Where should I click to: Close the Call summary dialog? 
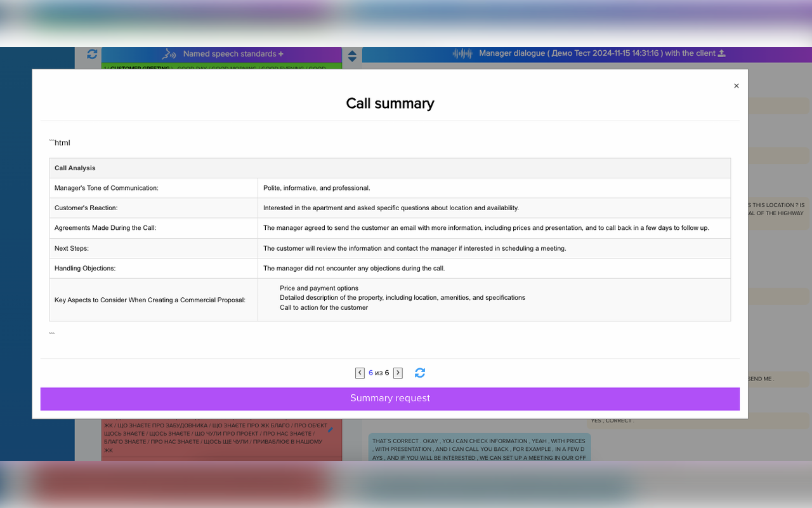coord(737,86)
